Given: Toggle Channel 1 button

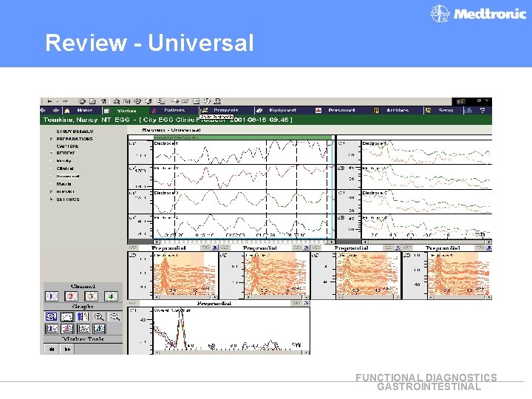Looking at the screenshot, I should tap(51, 296).
